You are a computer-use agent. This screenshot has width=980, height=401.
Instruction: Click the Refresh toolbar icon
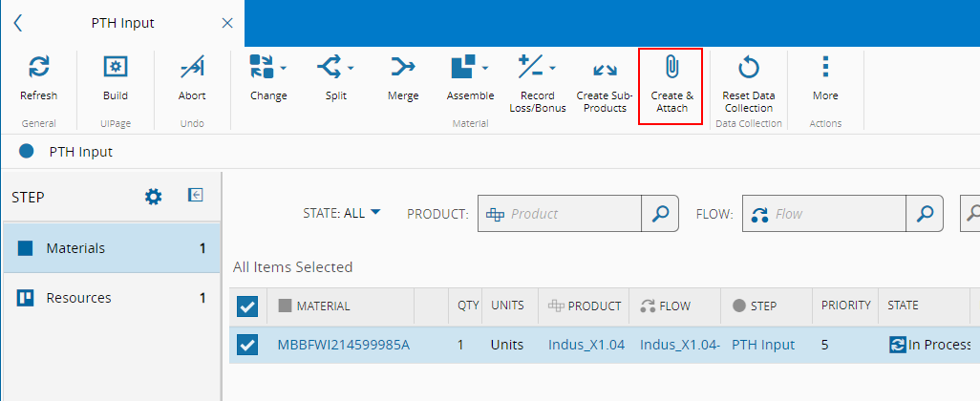pos(39,68)
